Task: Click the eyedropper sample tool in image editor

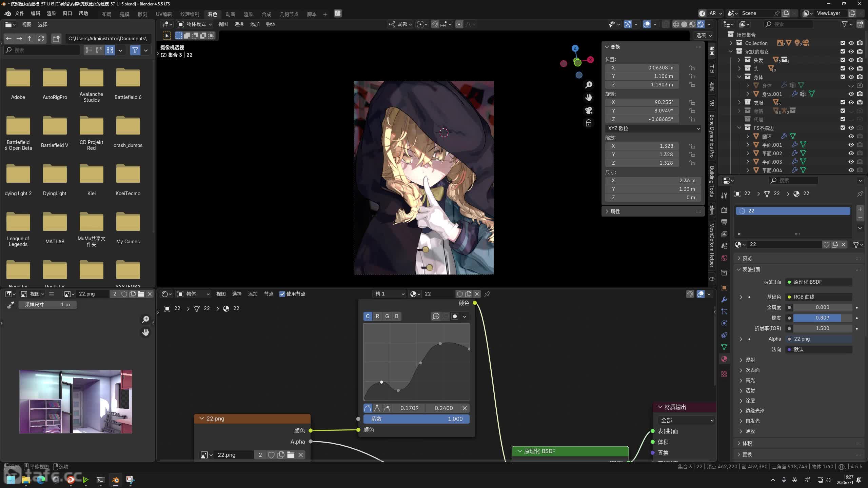Action: point(11,305)
